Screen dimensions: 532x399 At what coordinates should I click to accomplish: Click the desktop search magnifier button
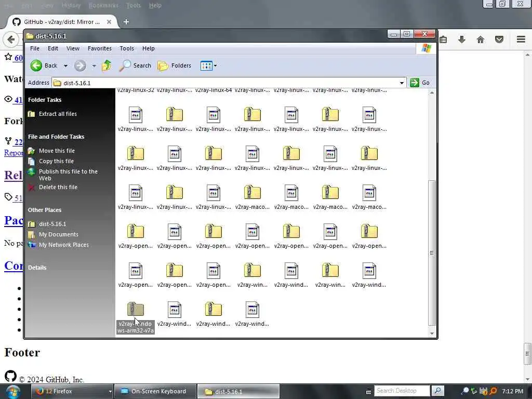coord(437,391)
